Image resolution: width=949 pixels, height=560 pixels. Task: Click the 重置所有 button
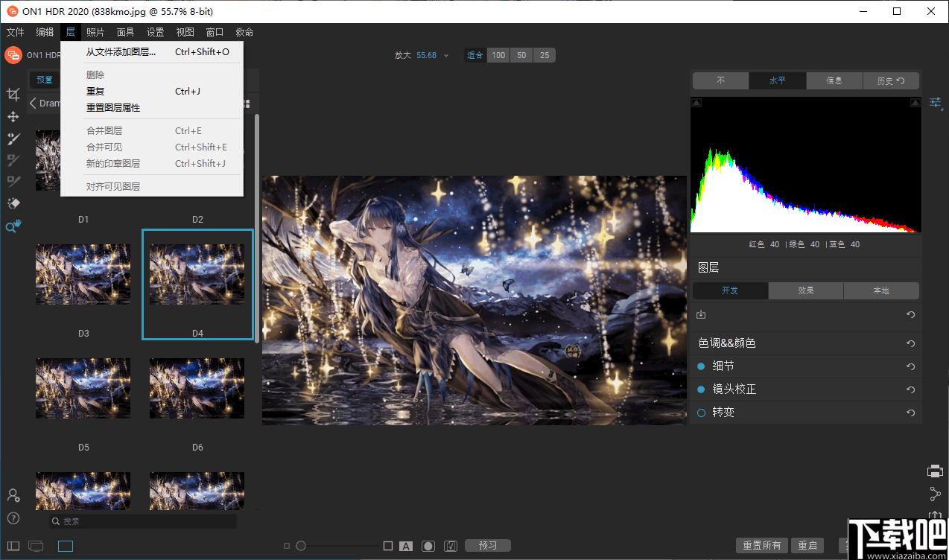(762, 546)
